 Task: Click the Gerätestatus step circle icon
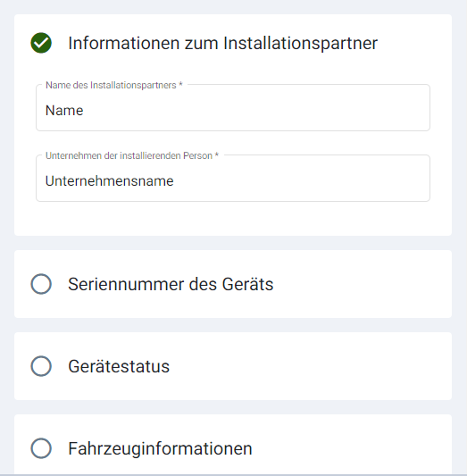(x=41, y=366)
